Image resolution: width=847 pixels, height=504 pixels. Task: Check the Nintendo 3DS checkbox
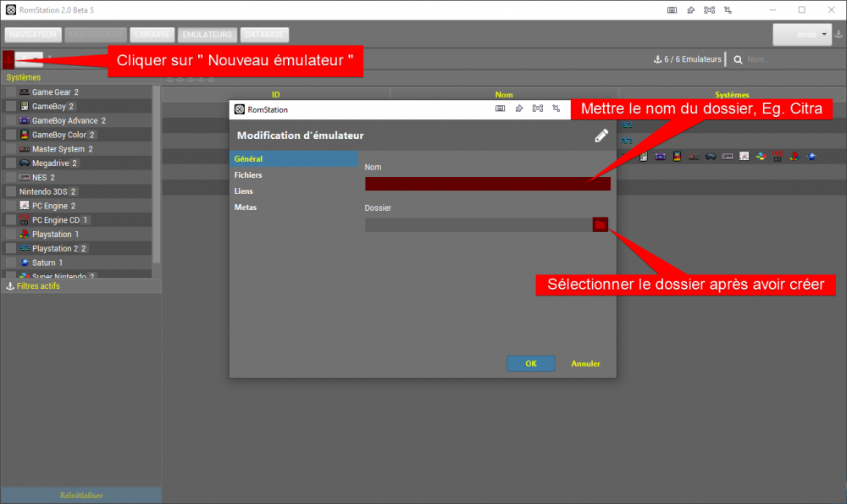point(11,191)
